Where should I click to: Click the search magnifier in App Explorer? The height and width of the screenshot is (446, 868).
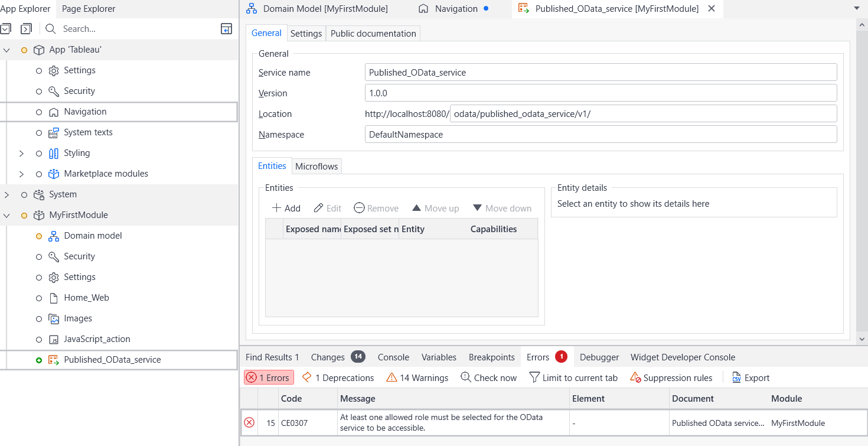pyautogui.click(x=50, y=28)
